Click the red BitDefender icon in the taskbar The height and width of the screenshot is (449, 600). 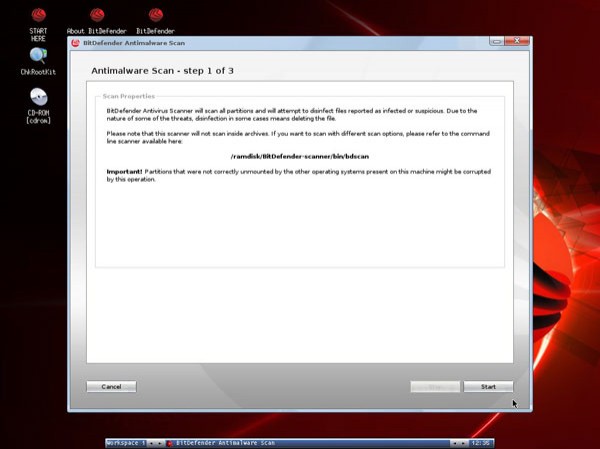point(170,443)
